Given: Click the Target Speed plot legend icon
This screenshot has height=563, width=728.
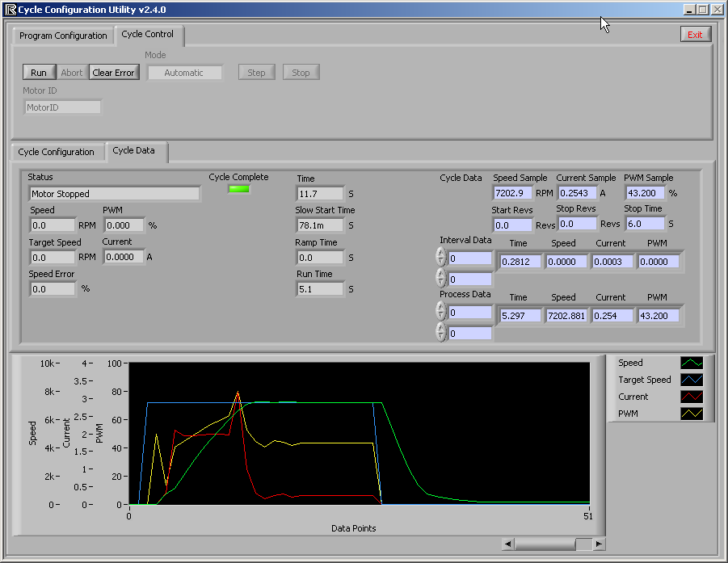Looking at the screenshot, I should [x=692, y=380].
